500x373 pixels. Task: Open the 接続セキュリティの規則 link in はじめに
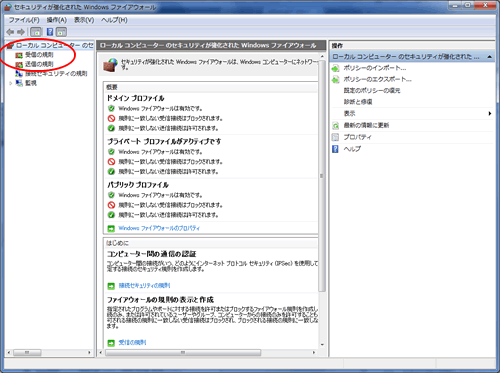pos(144,286)
